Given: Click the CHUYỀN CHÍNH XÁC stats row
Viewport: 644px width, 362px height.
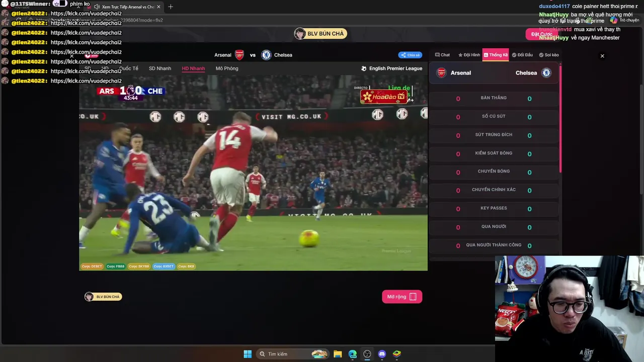Looking at the screenshot, I should (x=494, y=190).
